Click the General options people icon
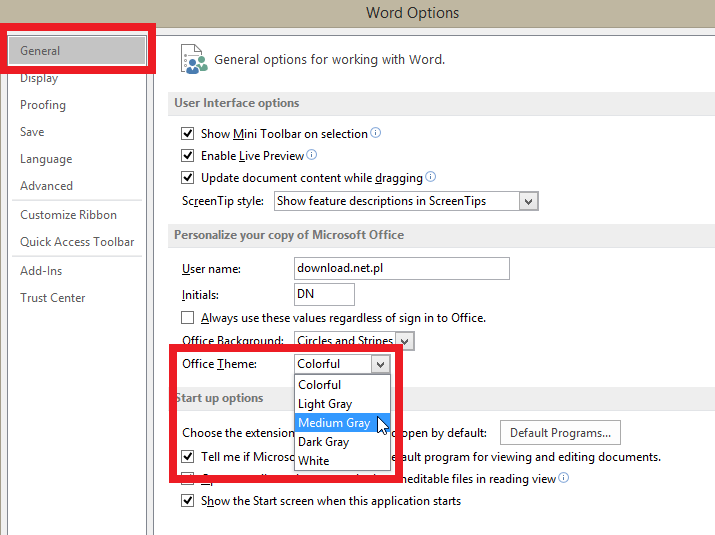The height and width of the screenshot is (535, 715). [194, 59]
